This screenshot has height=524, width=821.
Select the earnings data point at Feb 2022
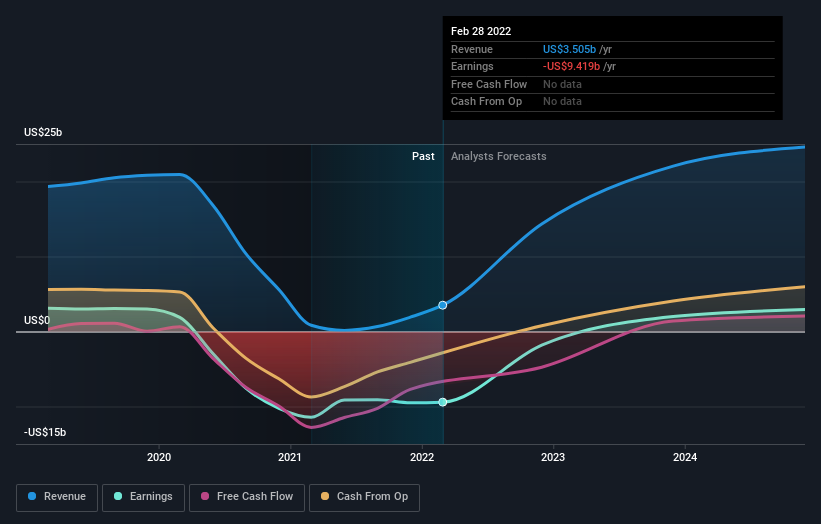click(x=442, y=402)
